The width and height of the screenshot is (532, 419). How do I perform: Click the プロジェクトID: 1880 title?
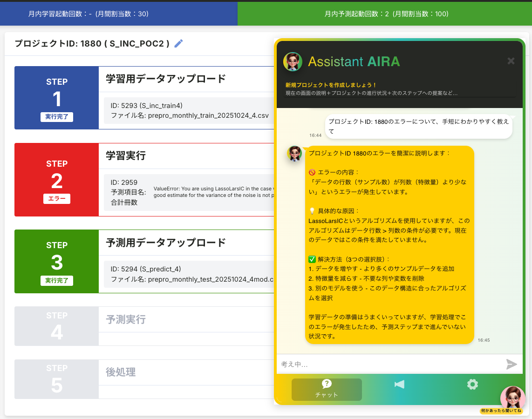pyautogui.click(x=92, y=44)
